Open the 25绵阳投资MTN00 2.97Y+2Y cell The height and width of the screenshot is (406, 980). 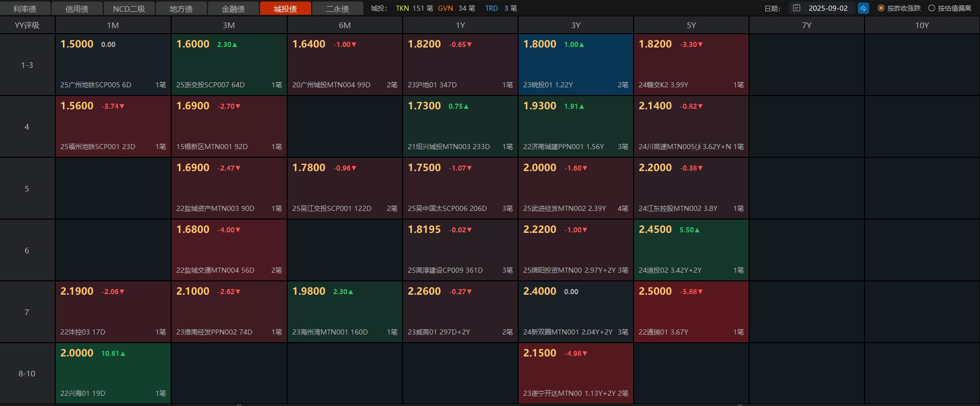coord(576,250)
